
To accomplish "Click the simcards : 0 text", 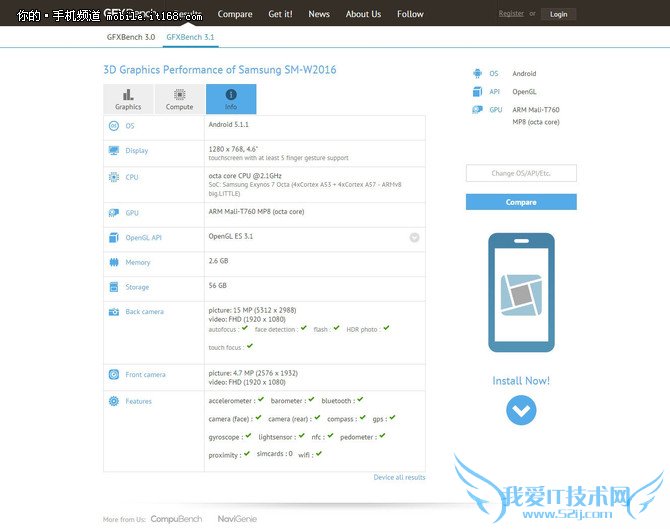I will 275,454.
